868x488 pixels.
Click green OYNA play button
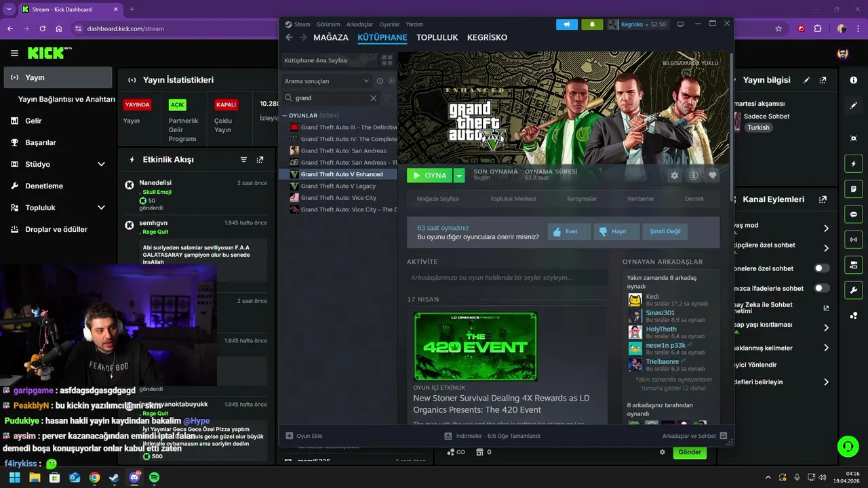point(430,176)
